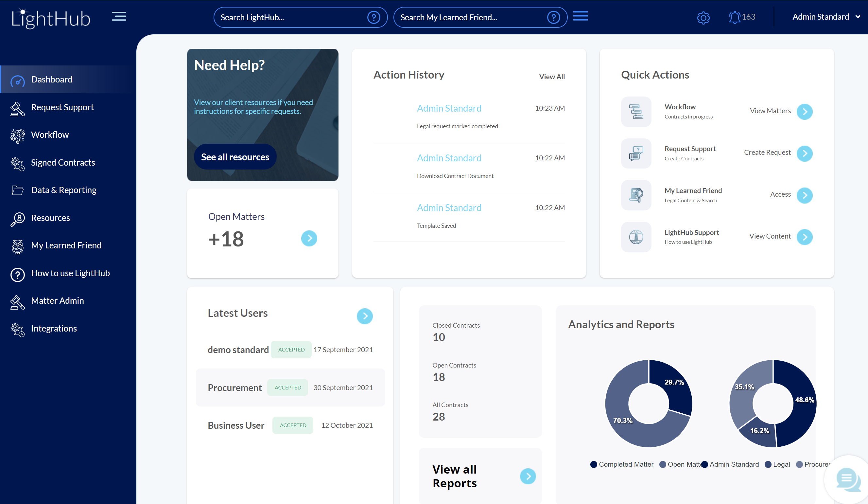The image size is (868, 504).
Task: Select the 70.3% segment of the matters donut chart
Action: coord(623,421)
